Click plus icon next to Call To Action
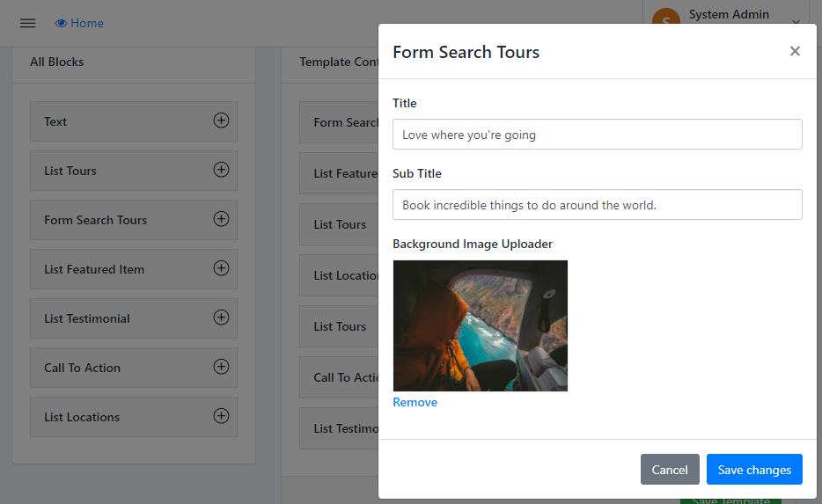 [x=221, y=367]
